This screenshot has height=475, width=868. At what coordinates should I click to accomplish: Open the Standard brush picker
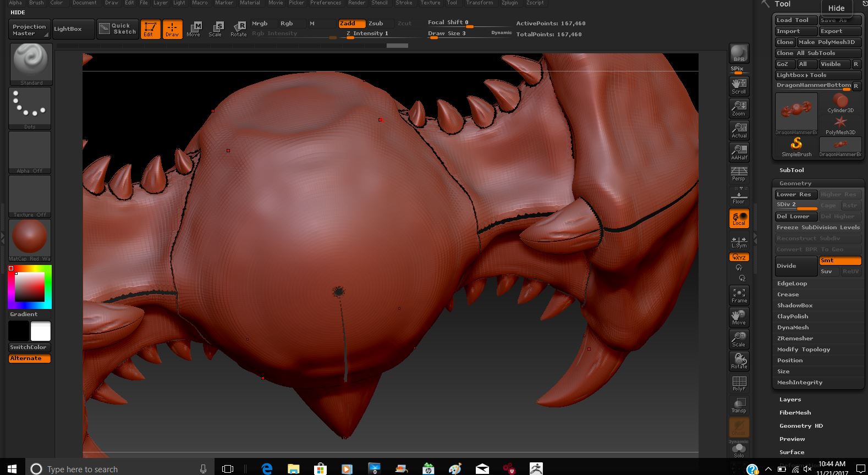click(x=31, y=64)
